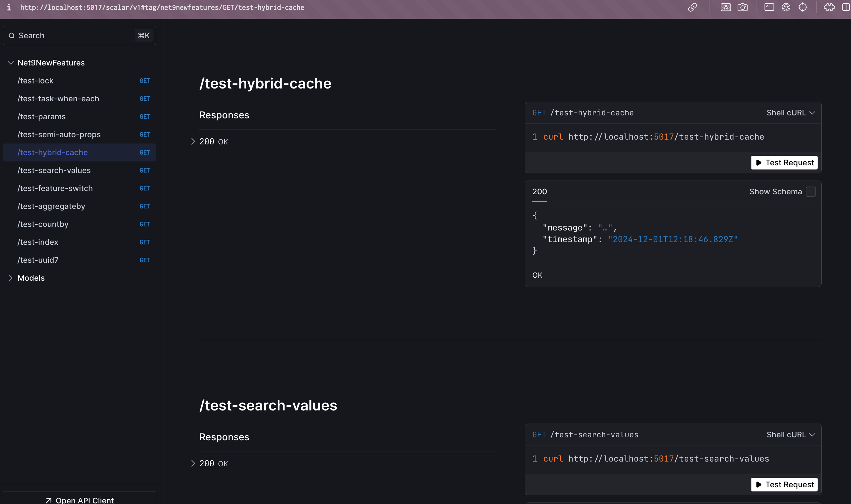Click Test Request for /test-hybrid-cache
Viewport: 851px width, 504px height.
[x=784, y=163]
